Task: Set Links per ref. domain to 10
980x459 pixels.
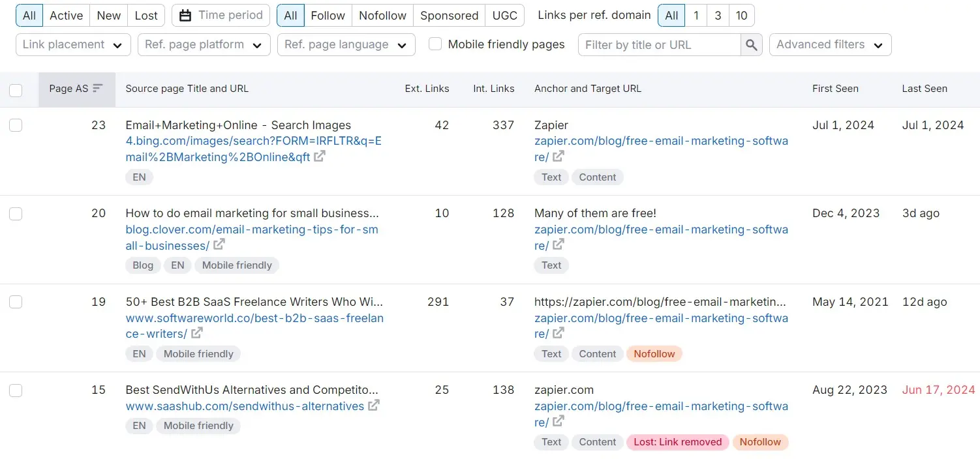Action: 741,15
